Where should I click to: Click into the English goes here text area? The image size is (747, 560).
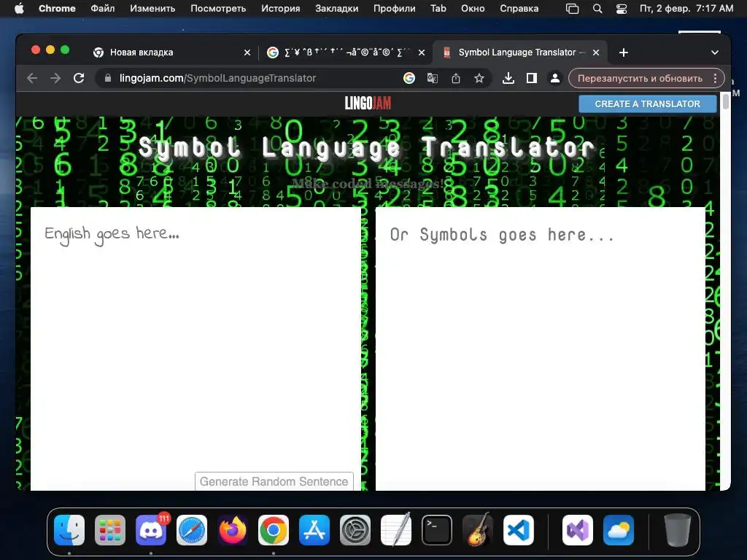(x=196, y=349)
